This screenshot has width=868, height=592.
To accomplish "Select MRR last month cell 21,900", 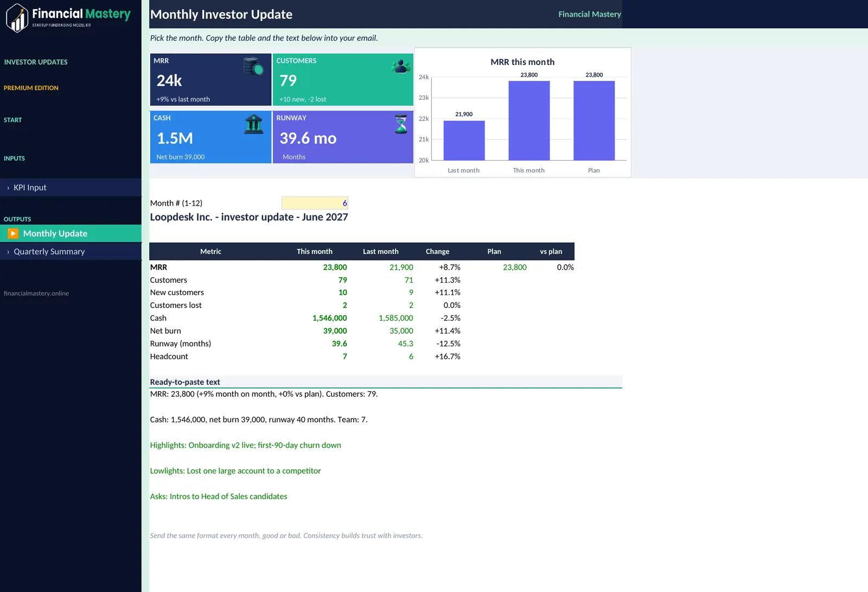I will pyautogui.click(x=401, y=267).
